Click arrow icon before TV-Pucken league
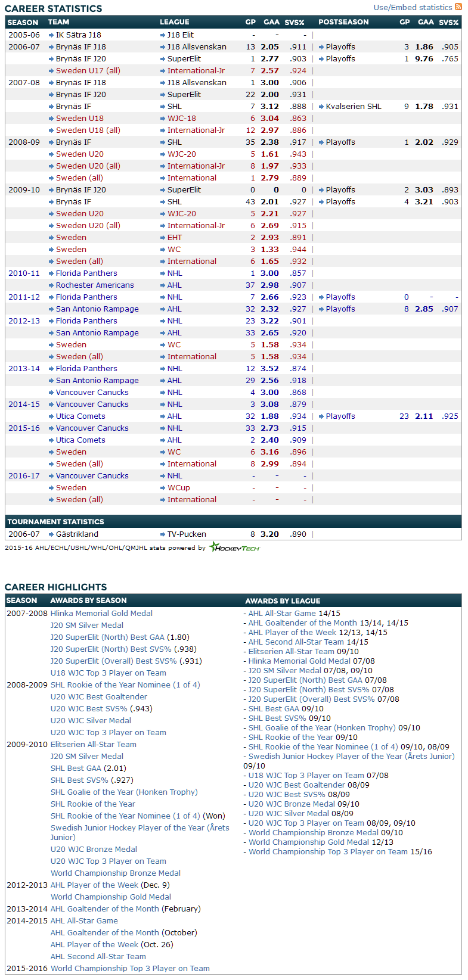 point(163,534)
